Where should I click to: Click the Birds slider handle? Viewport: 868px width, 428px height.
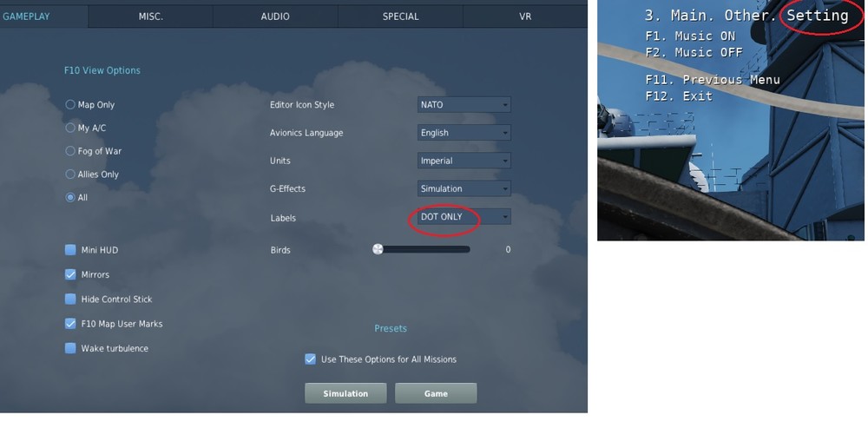point(378,250)
